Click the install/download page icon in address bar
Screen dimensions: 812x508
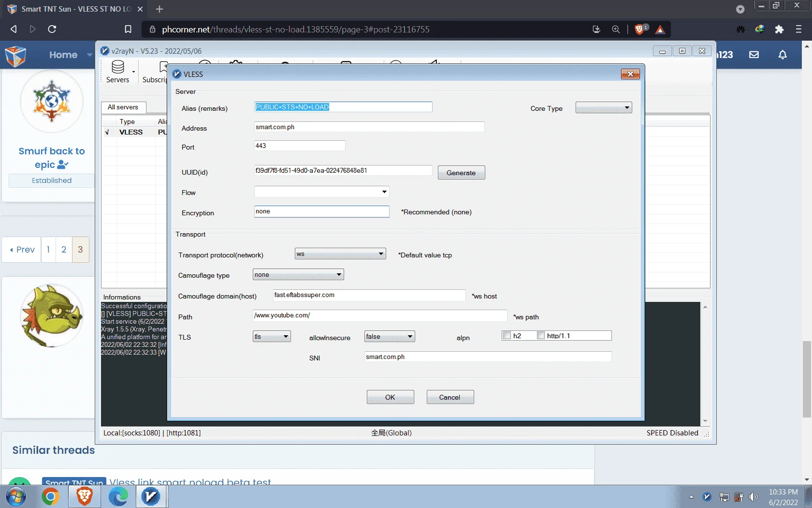tap(596, 30)
